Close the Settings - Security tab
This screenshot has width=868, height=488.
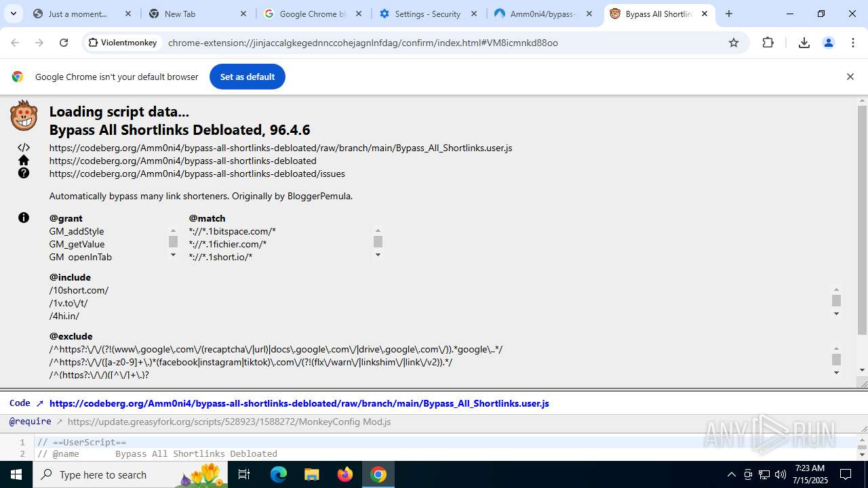pos(474,14)
